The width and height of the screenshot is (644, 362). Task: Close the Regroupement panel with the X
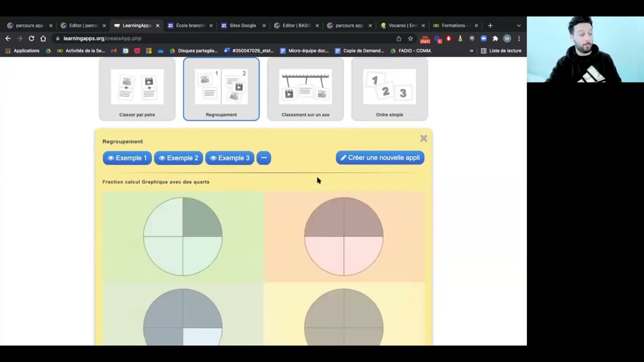(x=424, y=138)
